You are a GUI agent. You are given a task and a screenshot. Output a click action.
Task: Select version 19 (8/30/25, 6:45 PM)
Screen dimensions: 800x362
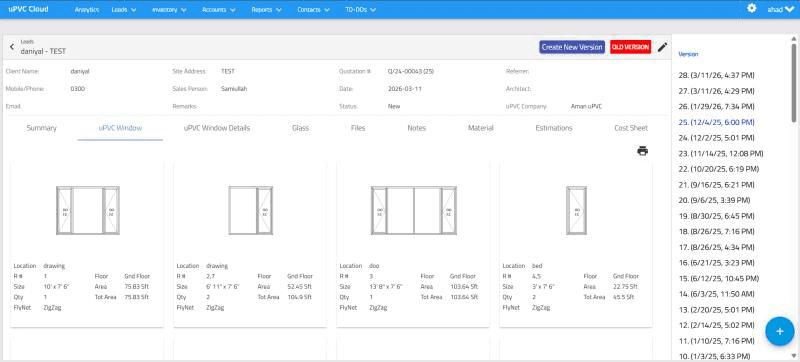pos(716,216)
